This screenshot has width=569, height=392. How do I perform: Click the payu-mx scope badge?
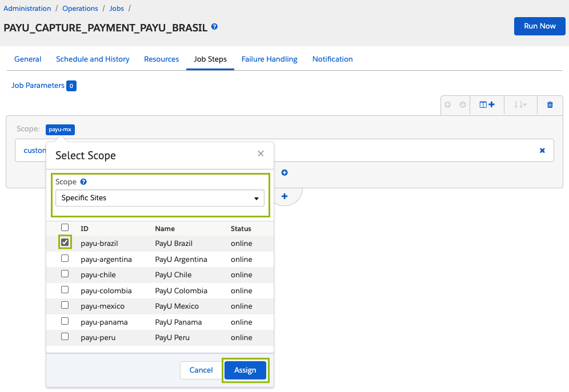click(60, 130)
